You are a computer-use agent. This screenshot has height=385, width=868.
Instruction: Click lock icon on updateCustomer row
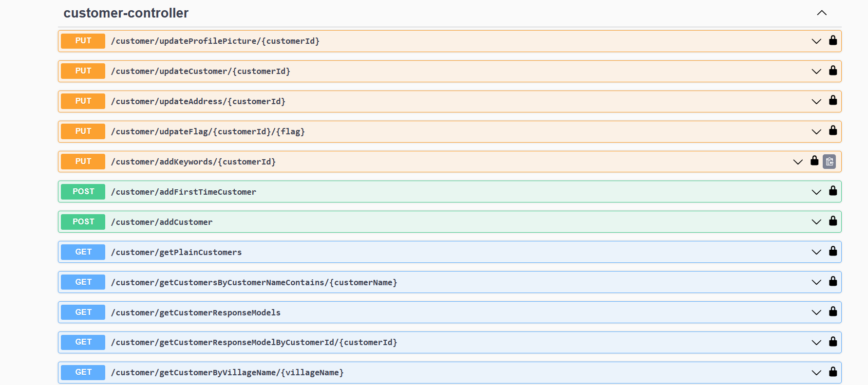click(x=833, y=71)
